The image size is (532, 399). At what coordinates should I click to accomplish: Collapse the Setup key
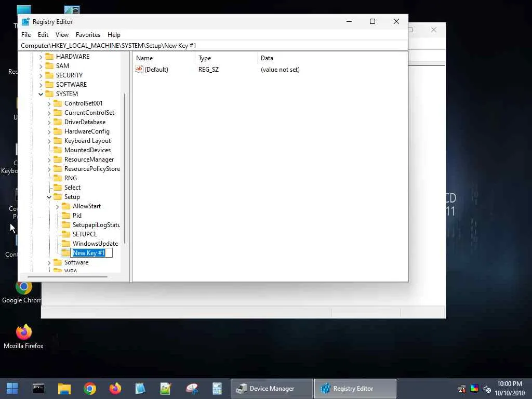(x=49, y=197)
